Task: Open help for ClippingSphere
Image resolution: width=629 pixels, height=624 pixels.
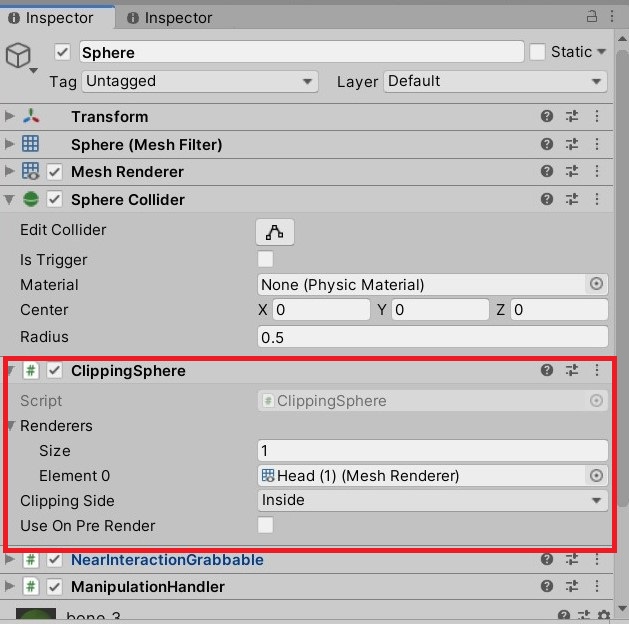Action: point(547,370)
